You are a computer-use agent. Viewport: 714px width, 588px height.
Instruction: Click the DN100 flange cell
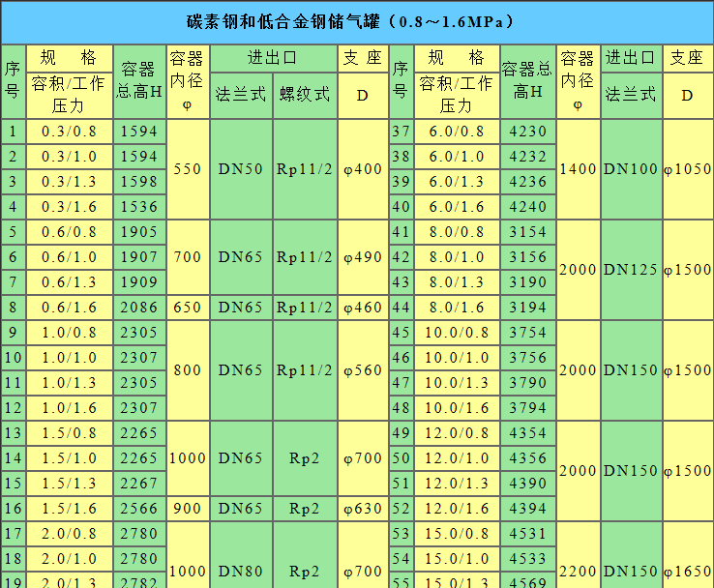coord(630,169)
